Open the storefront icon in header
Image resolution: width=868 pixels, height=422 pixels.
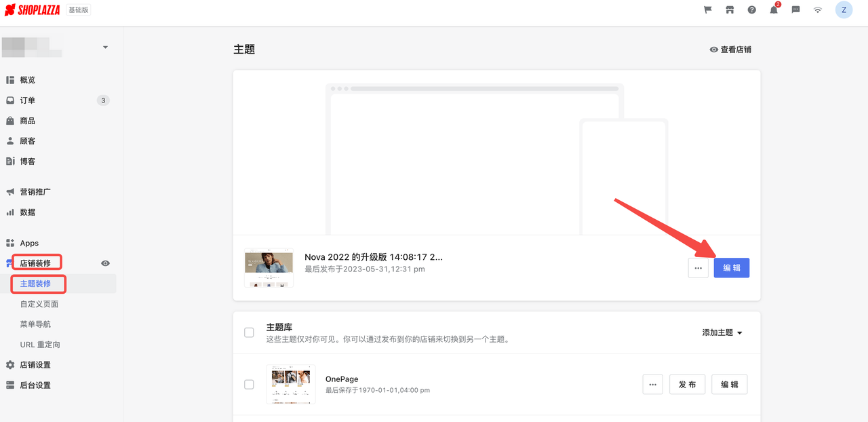pyautogui.click(x=730, y=10)
